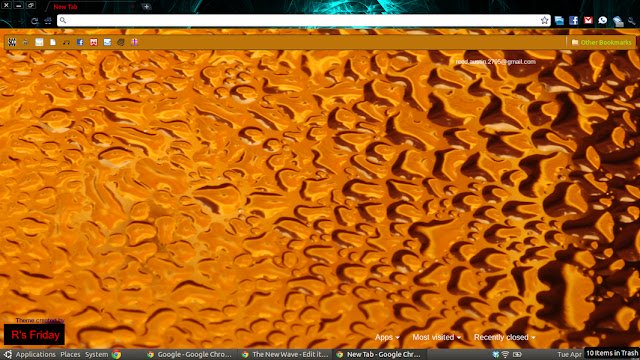Open the System menu
The image size is (640, 360).
96,354
